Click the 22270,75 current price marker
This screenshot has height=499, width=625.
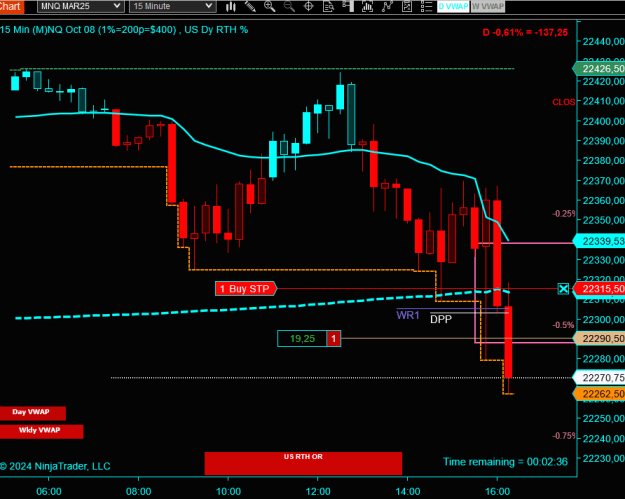[599, 377]
